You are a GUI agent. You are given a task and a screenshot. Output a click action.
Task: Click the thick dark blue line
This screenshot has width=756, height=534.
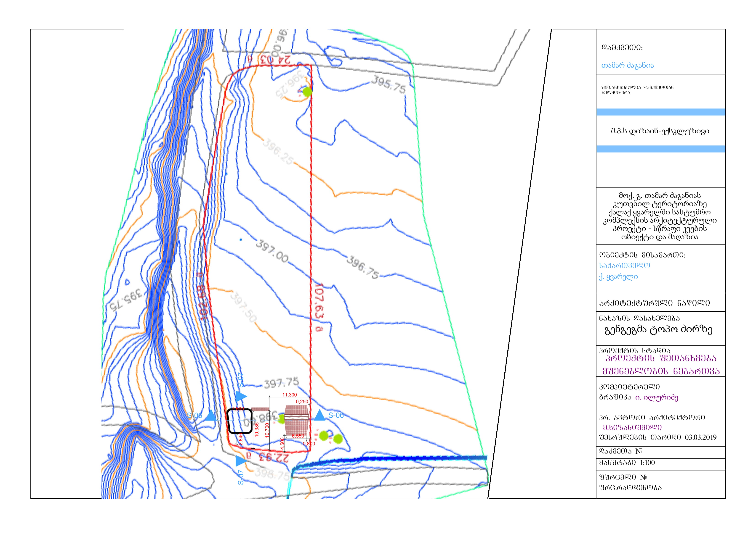[x=395, y=458]
